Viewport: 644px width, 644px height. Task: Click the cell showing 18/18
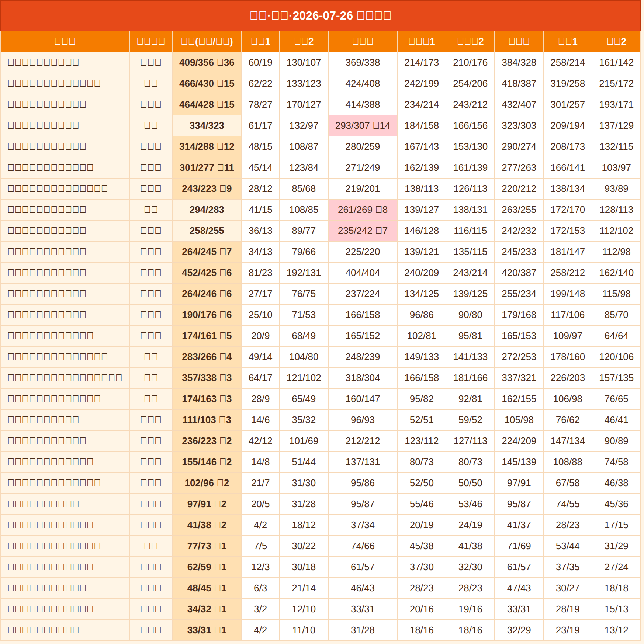coord(616,588)
